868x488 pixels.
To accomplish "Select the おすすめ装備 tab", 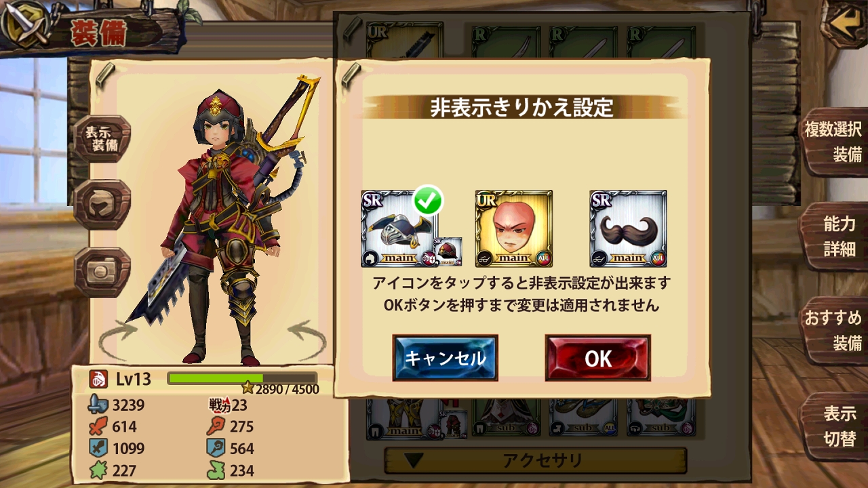I will 834,330.
